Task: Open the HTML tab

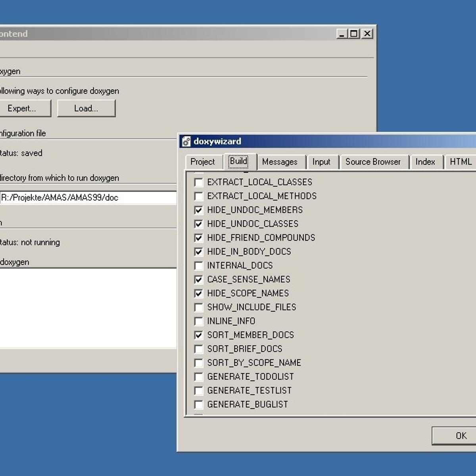Action: pos(461,162)
